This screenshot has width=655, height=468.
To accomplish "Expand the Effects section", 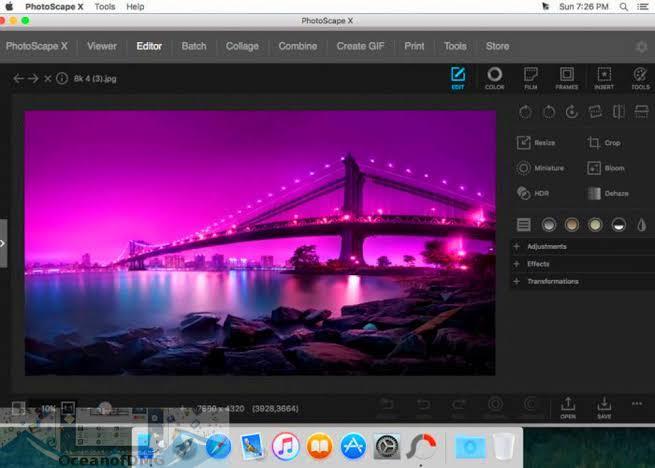I will [x=583, y=264].
